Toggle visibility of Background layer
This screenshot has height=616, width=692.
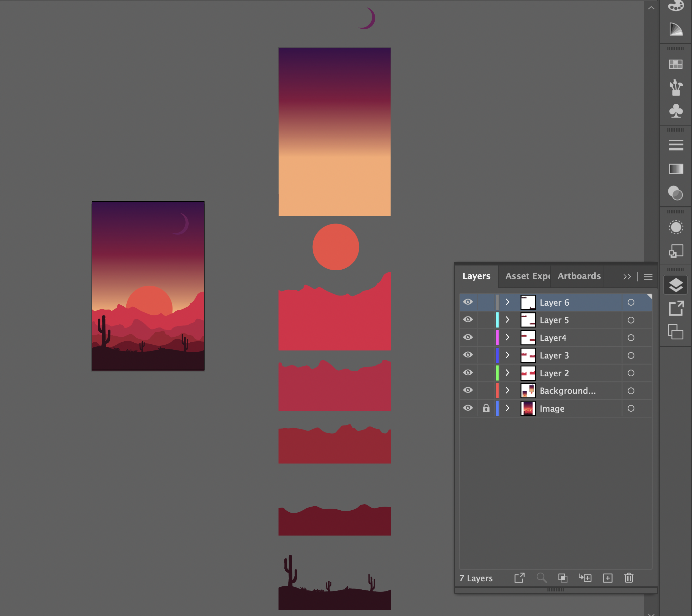pos(468,390)
